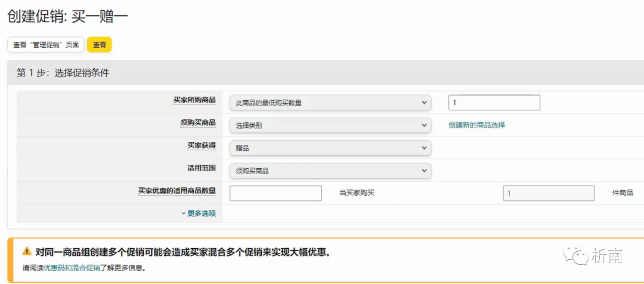Click the 适用范围 label
The height and width of the screenshot is (284, 644).
202,168
